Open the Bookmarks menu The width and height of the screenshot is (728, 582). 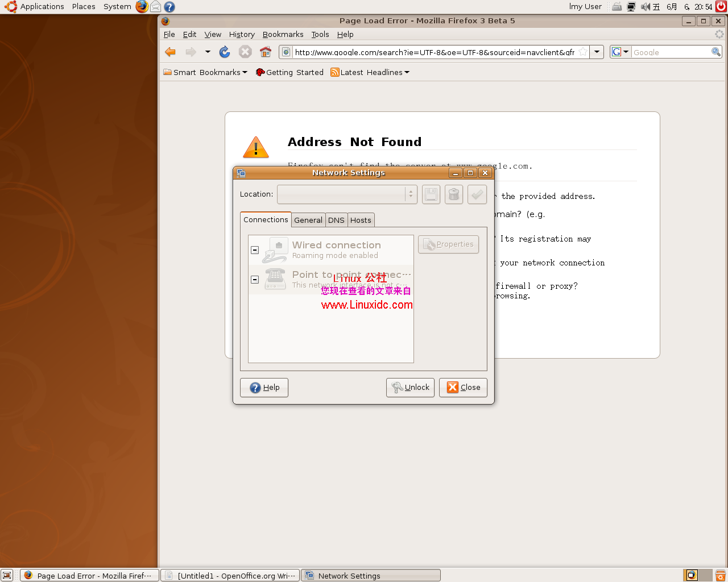click(x=283, y=34)
